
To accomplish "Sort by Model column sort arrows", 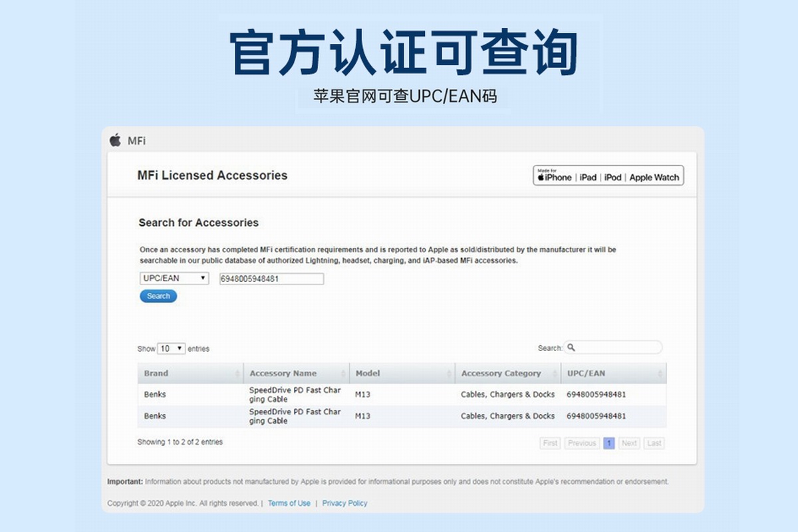I will click(449, 374).
